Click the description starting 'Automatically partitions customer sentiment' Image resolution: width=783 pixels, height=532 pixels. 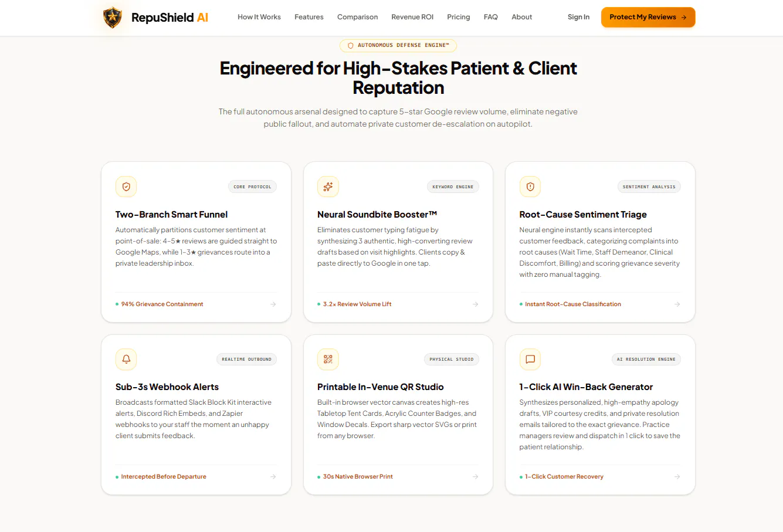tap(196, 246)
